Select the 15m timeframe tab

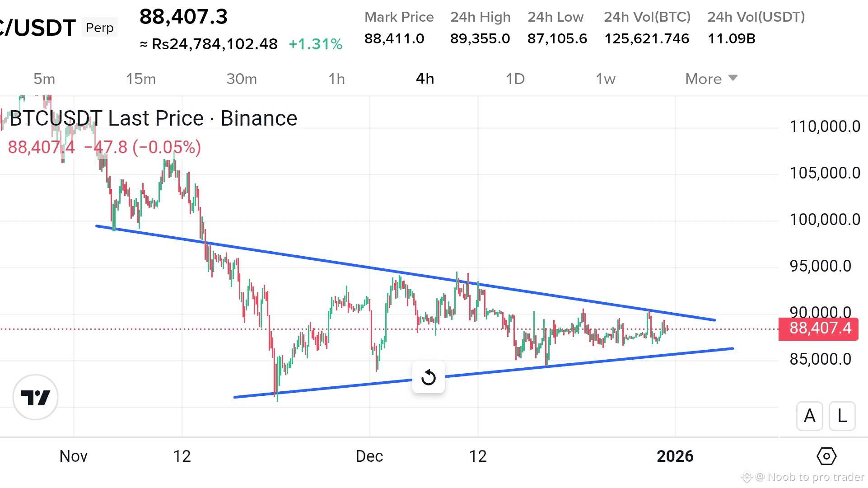pos(141,79)
